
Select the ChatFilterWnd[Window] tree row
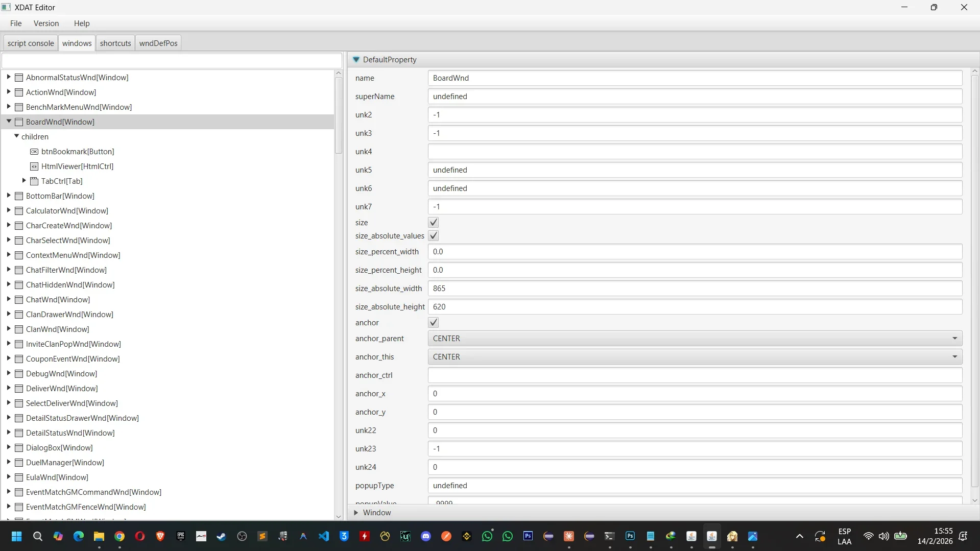(x=168, y=270)
